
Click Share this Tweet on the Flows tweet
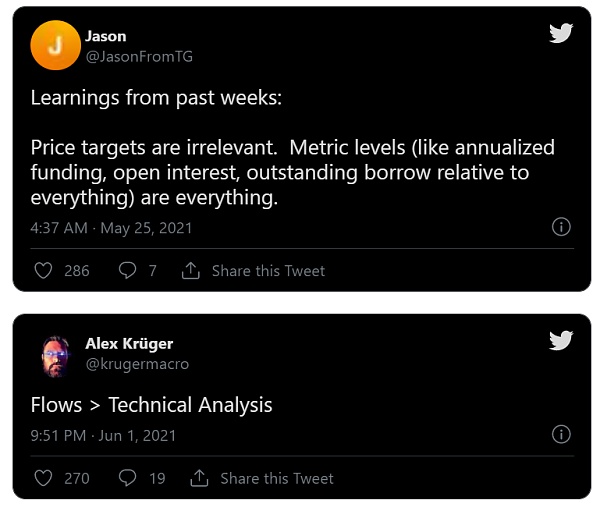pyautogui.click(x=276, y=478)
